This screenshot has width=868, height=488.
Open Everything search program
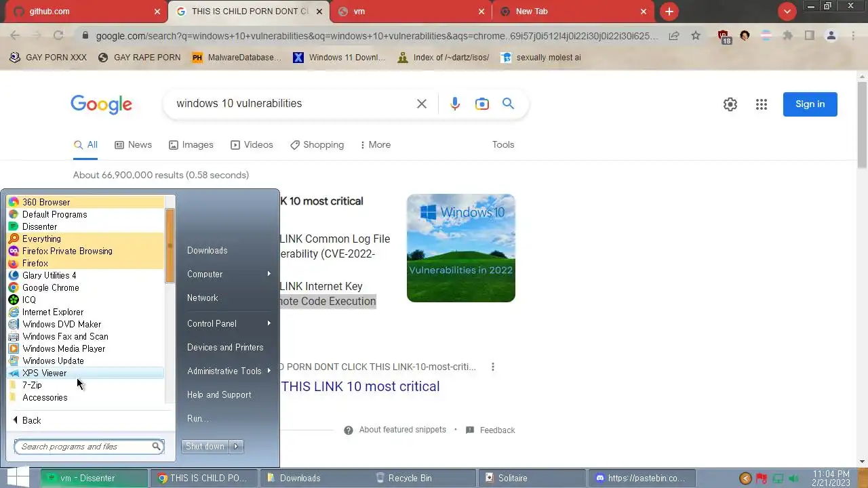[x=85, y=239]
